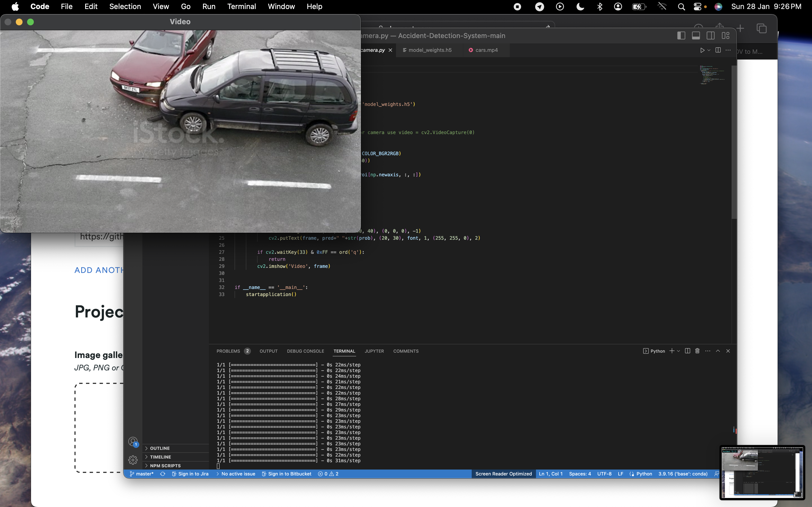
Task: Toggle the primary side bar visibility
Action: click(681, 35)
